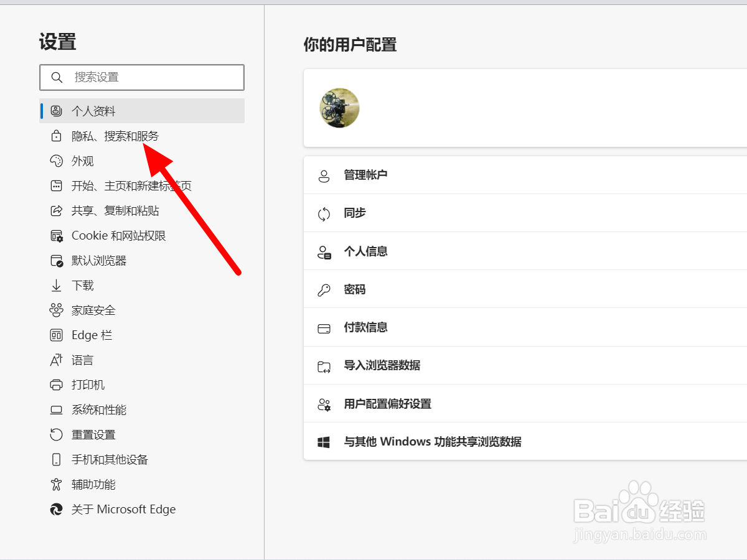
Task: Select 语言 in the sidebar
Action: pos(142,360)
